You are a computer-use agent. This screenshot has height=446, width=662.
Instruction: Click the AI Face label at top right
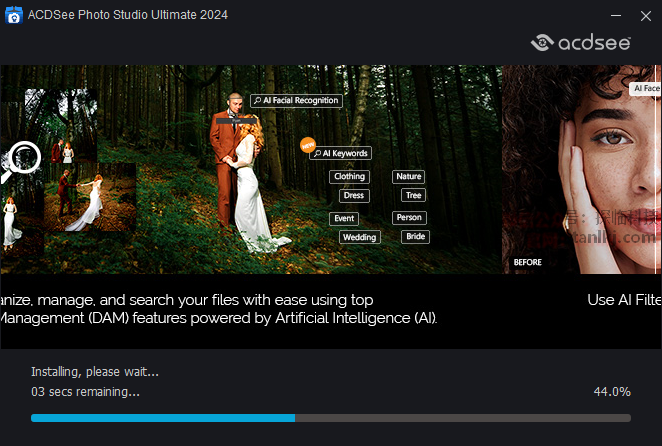coord(646,88)
